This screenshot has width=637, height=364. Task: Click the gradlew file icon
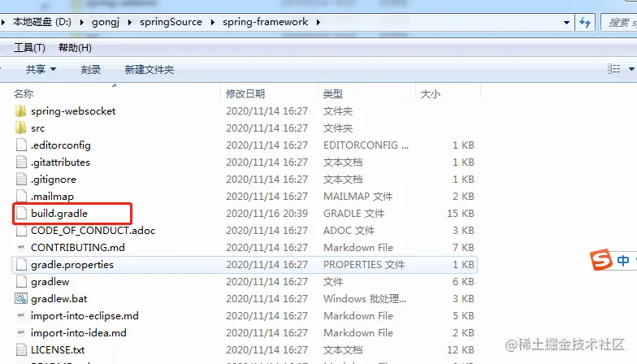point(21,281)
